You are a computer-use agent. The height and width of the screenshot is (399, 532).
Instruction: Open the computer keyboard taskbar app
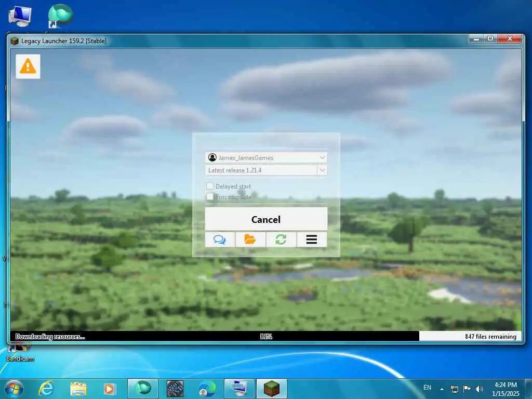point(239,389)
